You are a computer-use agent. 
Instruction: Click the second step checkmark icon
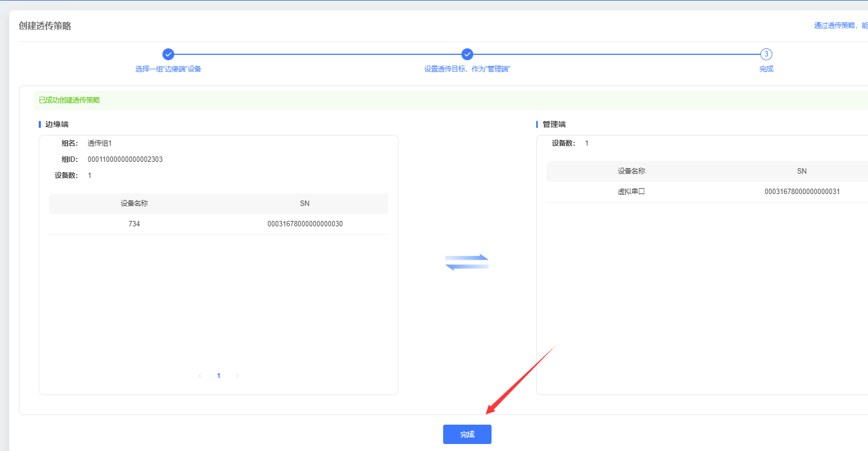pyautogui.click(x=467, y=54)
